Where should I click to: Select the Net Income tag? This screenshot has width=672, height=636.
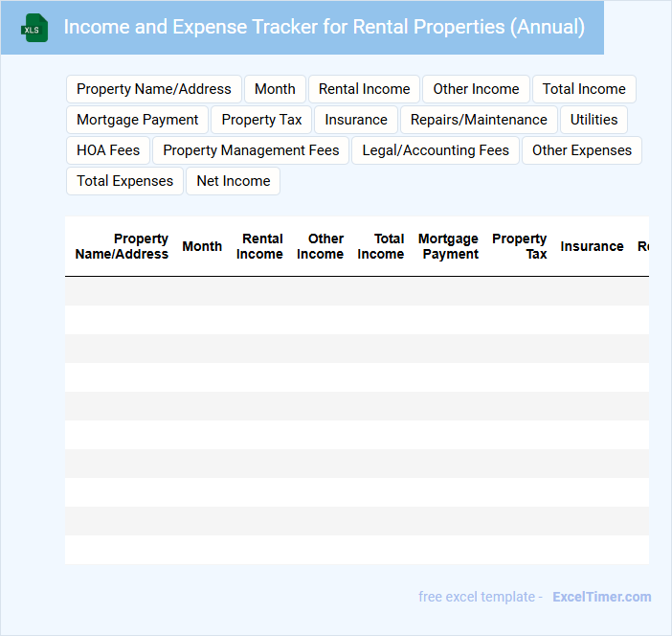click(x=234, y=181)
